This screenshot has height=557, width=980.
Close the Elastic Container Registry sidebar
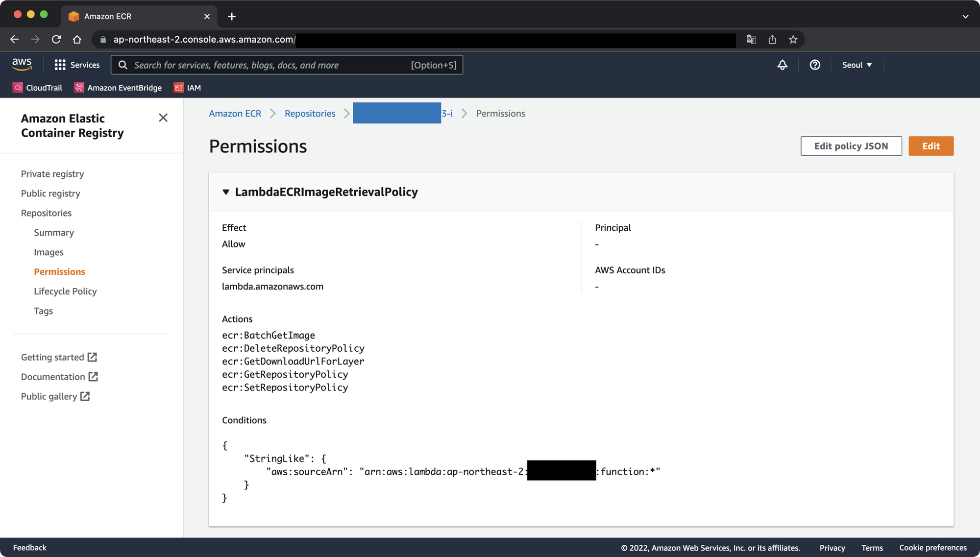coord(163,118)
